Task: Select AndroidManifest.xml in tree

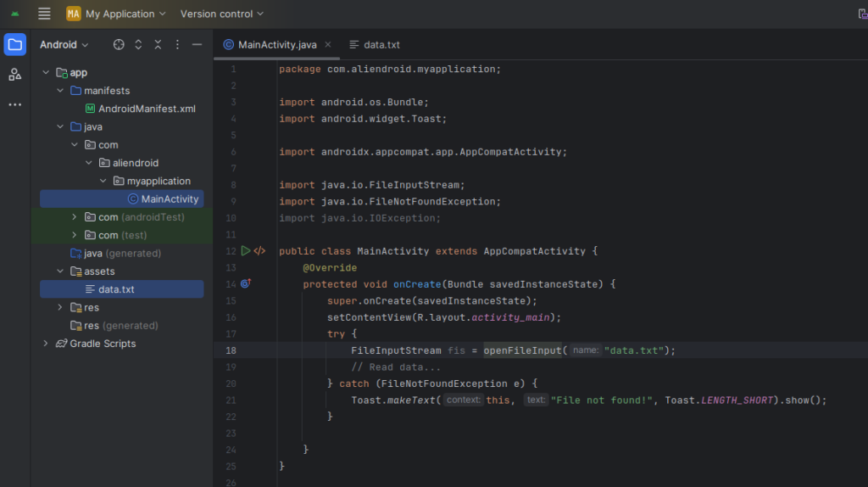Action: pyautogui.click(x=141, y=109)
